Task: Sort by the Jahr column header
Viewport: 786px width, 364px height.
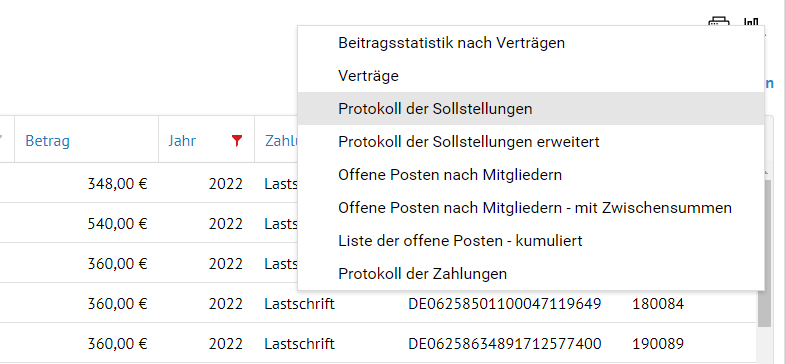Action: pyautogui.click(x=182, y=141)
